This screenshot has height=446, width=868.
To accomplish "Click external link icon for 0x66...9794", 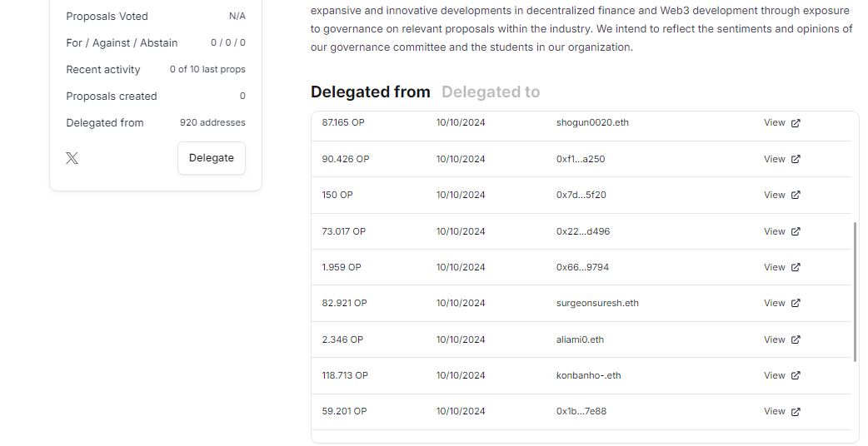I will pyautogui.click(x=796, y=267).
